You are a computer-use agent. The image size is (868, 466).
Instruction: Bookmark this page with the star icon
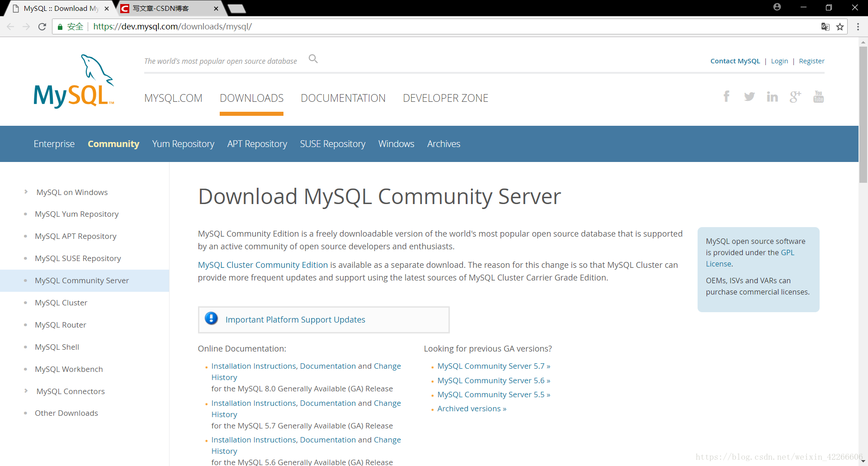tap(840, 27)
